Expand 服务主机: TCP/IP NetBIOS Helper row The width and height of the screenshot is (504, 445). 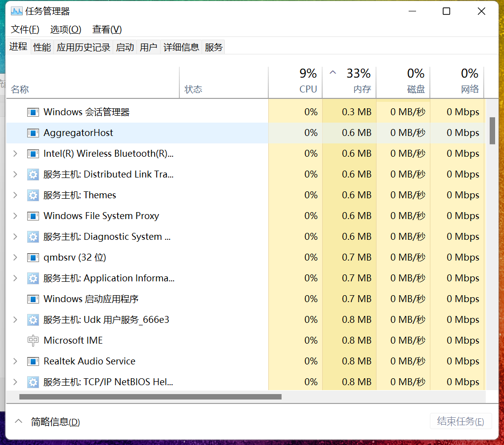[x=15, y=382]
